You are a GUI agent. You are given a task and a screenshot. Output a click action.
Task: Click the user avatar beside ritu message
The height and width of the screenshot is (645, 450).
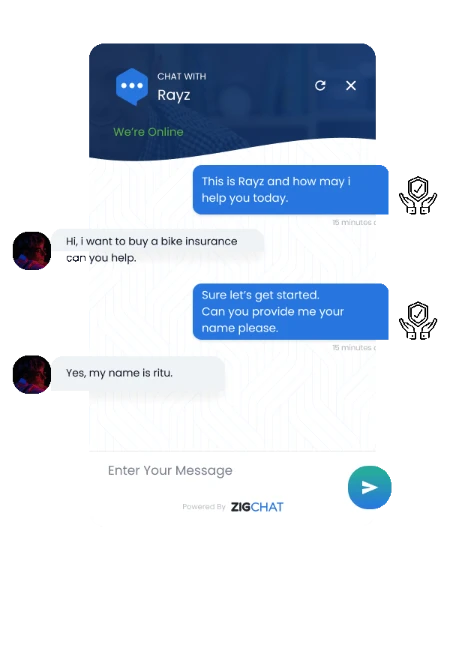pos(32,374)
